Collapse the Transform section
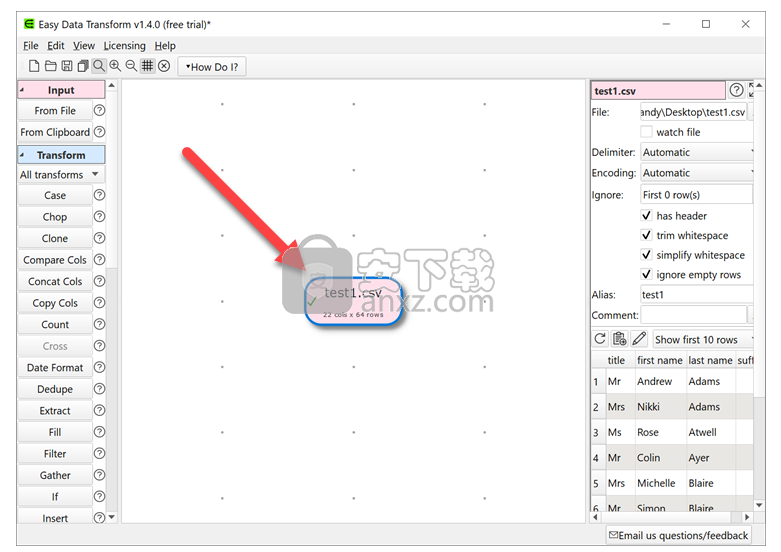The width and height of the screenshot is (781, 552). pyautogui.click(x=61, y=155)
